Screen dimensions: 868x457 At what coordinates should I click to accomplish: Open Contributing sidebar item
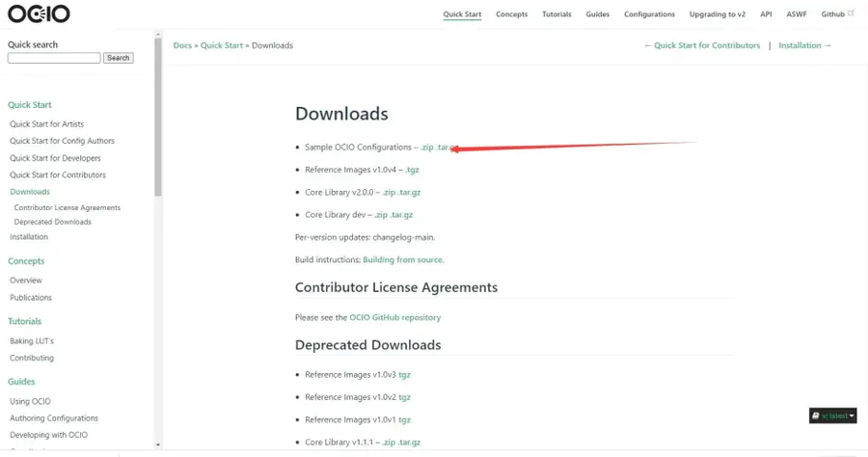point(32,358)
